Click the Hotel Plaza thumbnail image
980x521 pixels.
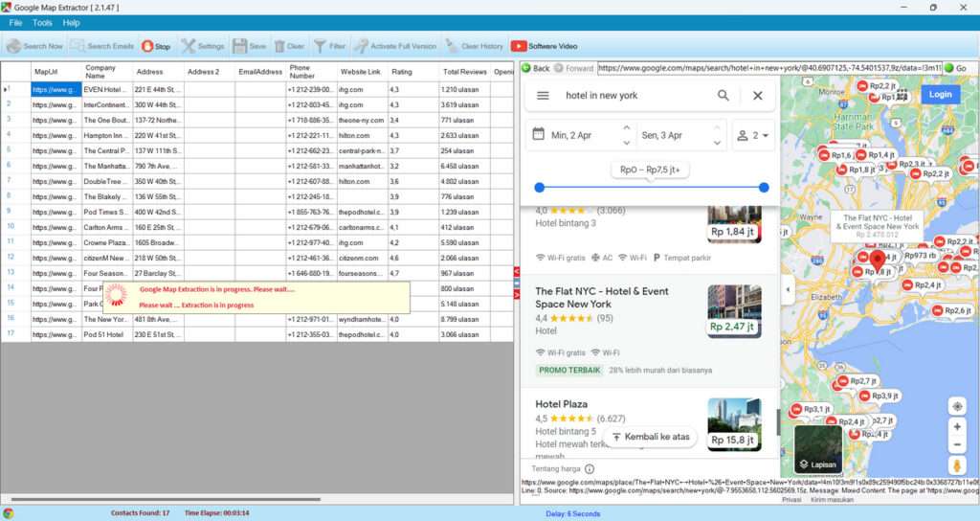(x=734, y=424)
